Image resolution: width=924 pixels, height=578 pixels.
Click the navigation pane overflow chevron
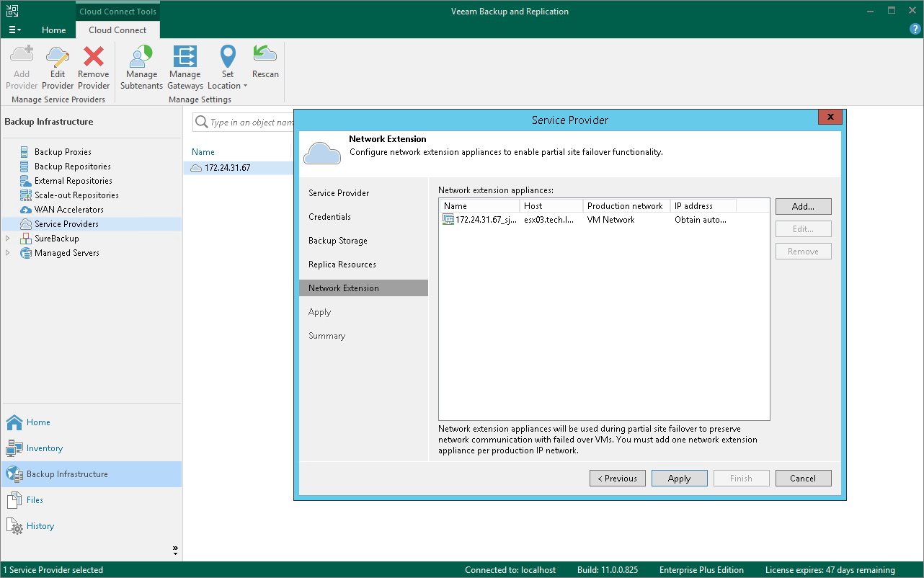coord(175,550)
